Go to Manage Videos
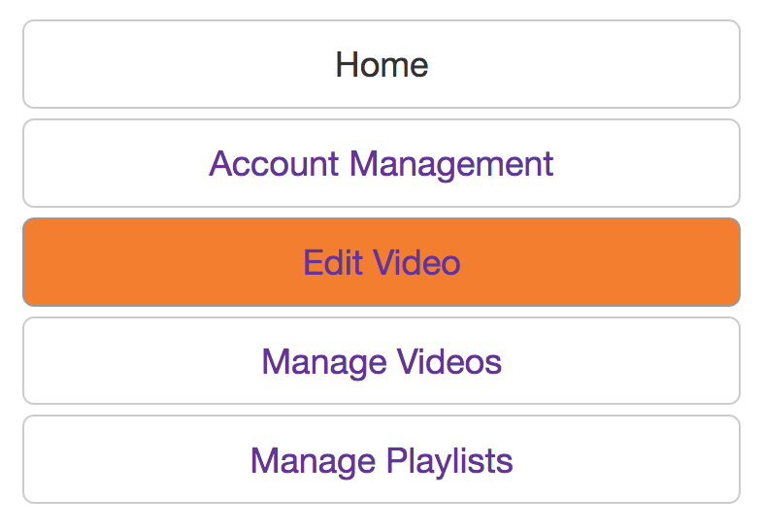Screen dimensions: 763x532 tap(381, 361)
